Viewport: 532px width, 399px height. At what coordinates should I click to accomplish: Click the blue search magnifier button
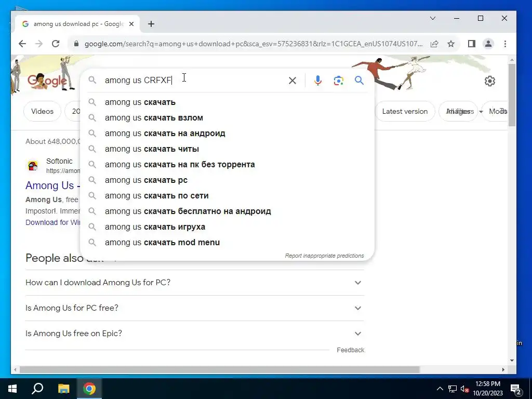(x=360, y=81)
